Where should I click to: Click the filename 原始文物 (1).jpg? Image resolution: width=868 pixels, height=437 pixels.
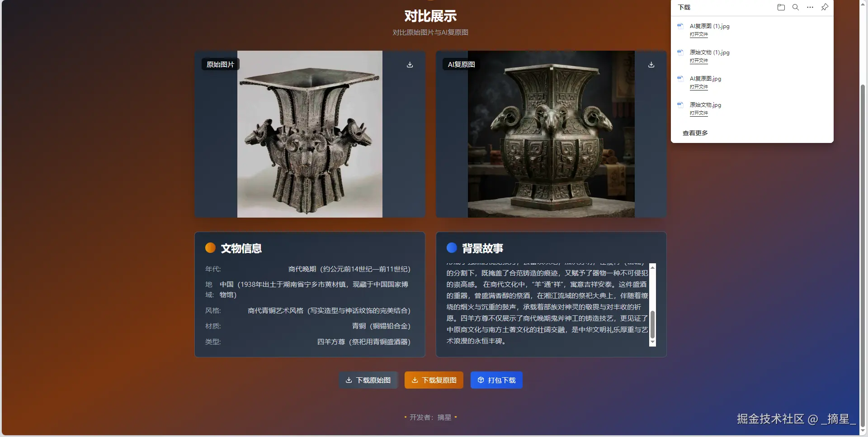[710, 52]
